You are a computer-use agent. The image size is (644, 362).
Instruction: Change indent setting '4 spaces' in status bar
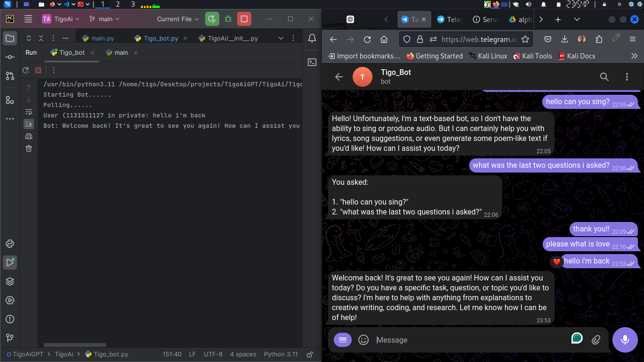pyautogui.click(x=243, y=354)
